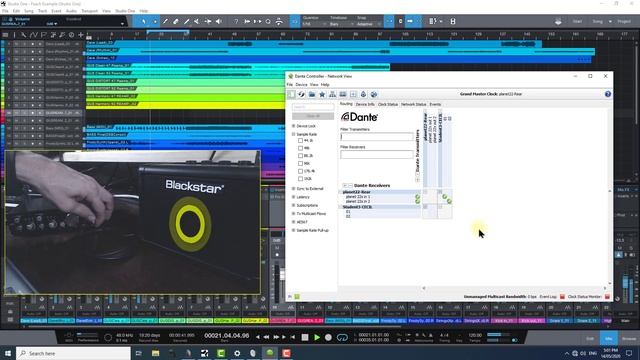This screenshot has width=640, height=360.
Task: Select the Listen speaker tool in Studio One
Action: point(219,21)
